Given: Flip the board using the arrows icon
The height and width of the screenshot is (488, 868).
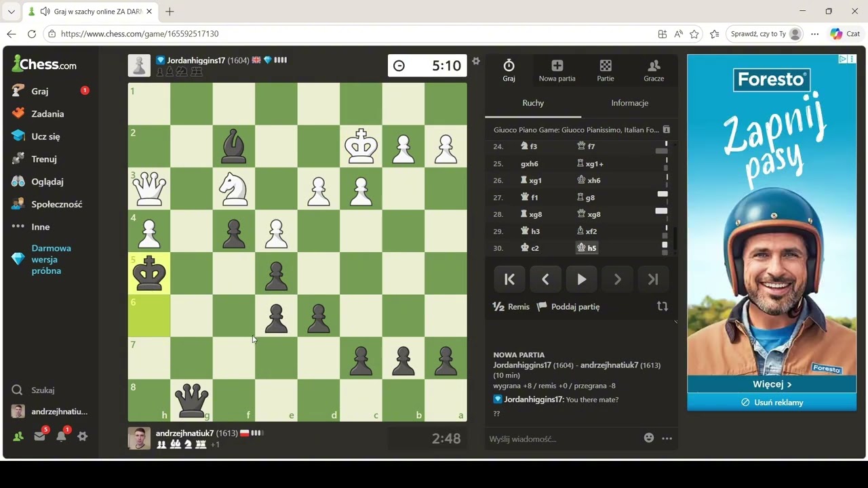Looking at the screenshot, I should tap(663, 306).
